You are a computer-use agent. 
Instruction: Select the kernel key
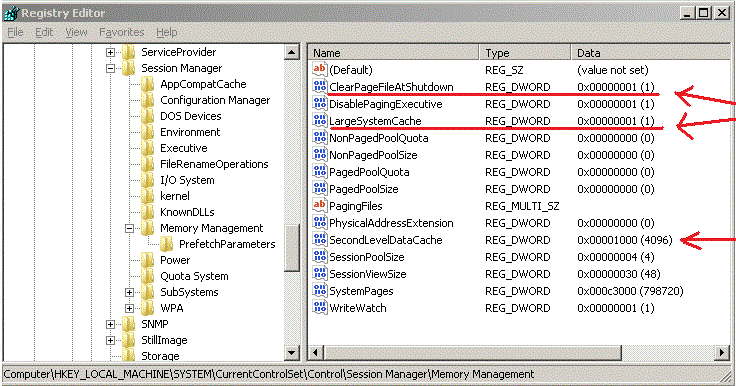click(x=175, y=196)
